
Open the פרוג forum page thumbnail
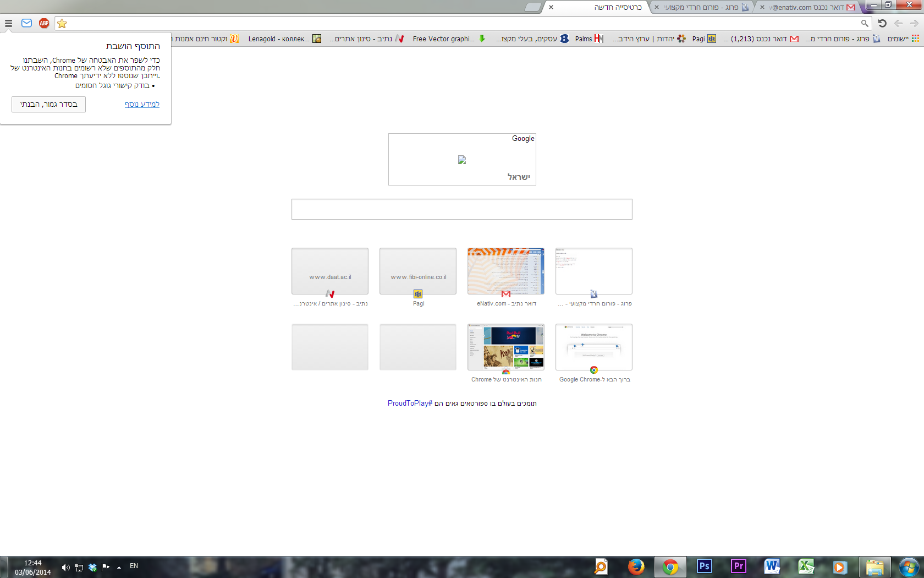click(x=594, y=271)
